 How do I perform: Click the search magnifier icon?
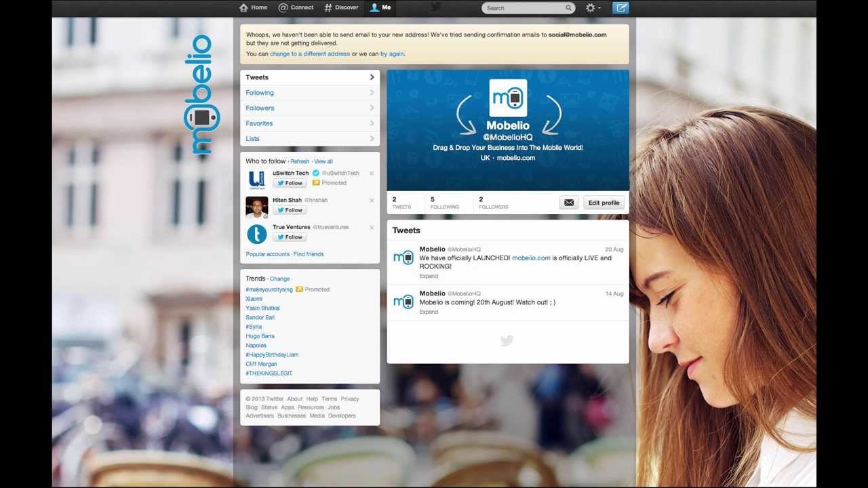(x=568, y=8)
